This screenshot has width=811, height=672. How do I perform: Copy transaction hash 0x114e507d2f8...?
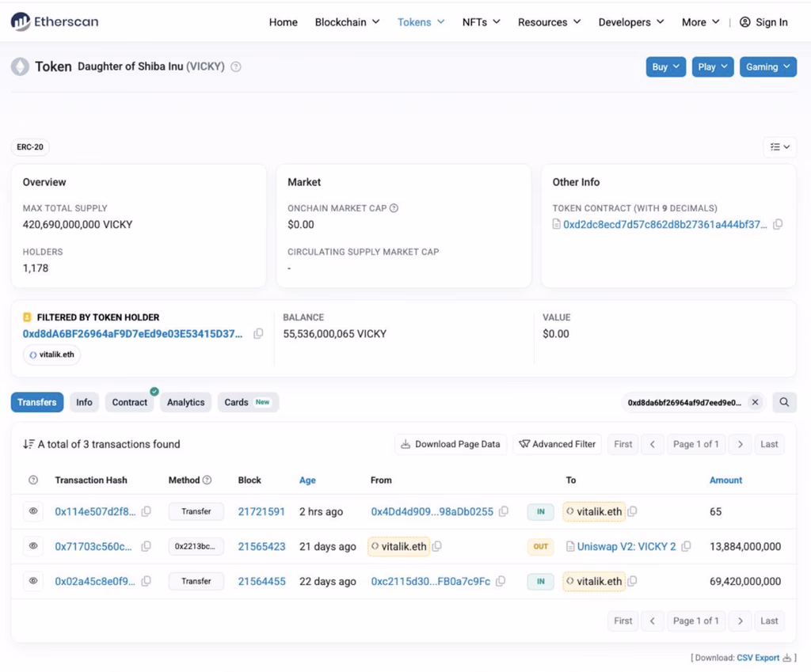pyautogui.click(x=147, y=511)
